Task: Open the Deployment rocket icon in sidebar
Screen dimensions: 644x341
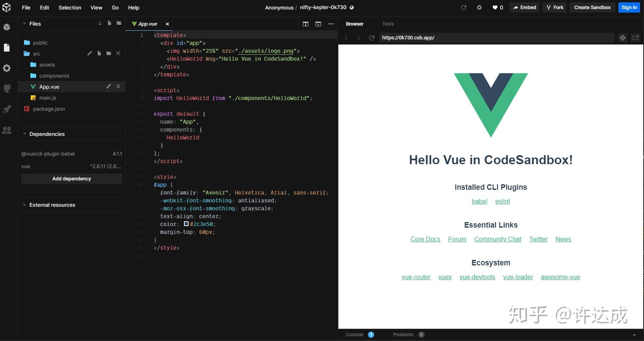Action: tap(7, 109)
